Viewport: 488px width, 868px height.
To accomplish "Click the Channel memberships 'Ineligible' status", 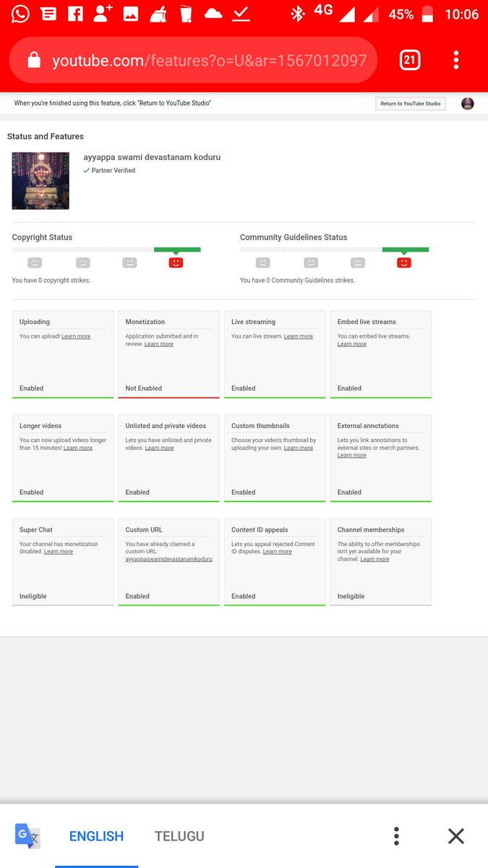I will (351, 597).
